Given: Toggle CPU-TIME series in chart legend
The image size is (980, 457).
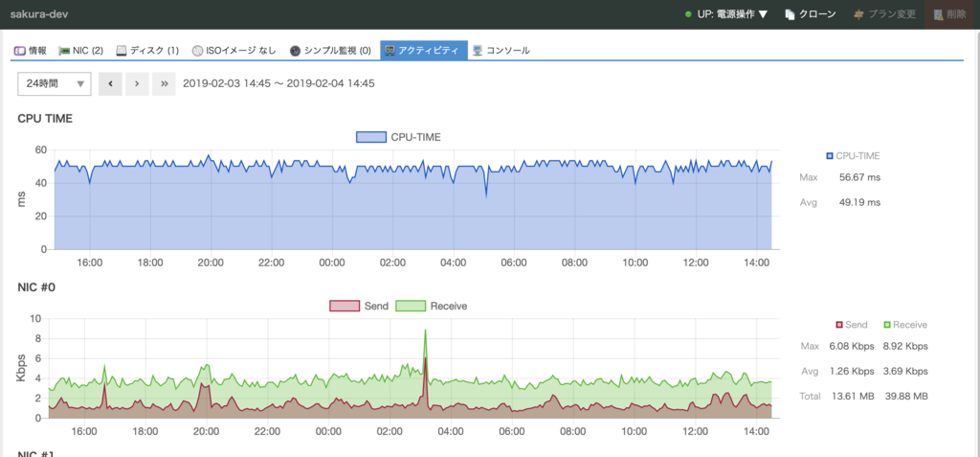Looking at the screenshot, I should coord(398,137).
